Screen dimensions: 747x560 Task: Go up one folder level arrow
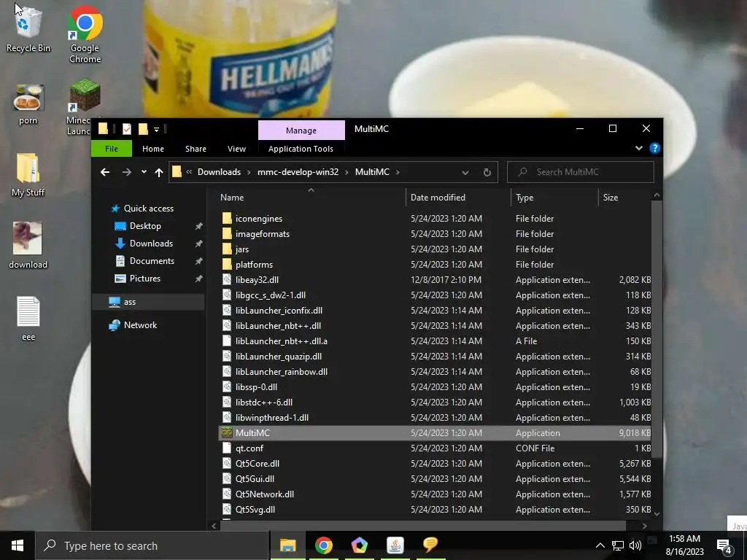[x=158, y=172]
